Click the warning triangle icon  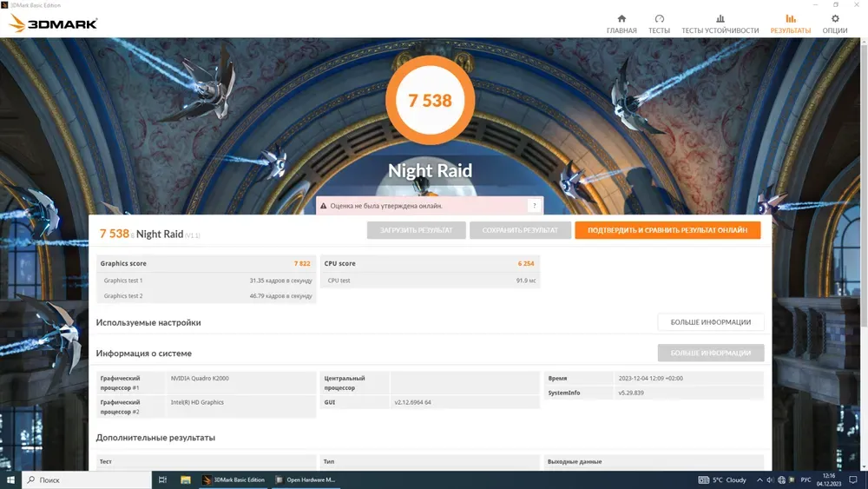(x=324, y=206)
